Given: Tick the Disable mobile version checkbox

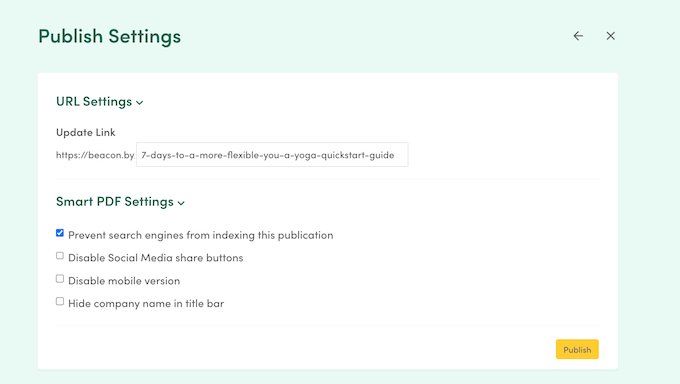Looking at the screenshot, I should coord(60,279).
